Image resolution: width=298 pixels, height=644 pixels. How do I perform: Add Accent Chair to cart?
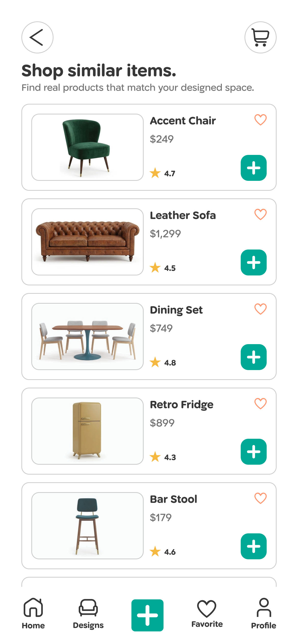click(x=254, y=168)
